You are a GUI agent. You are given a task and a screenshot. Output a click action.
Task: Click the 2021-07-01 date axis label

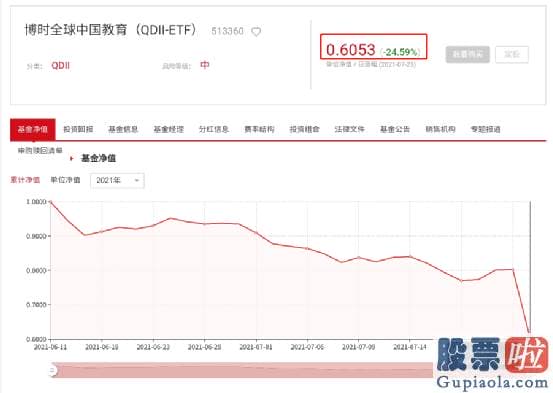click(x=256, y=347)
